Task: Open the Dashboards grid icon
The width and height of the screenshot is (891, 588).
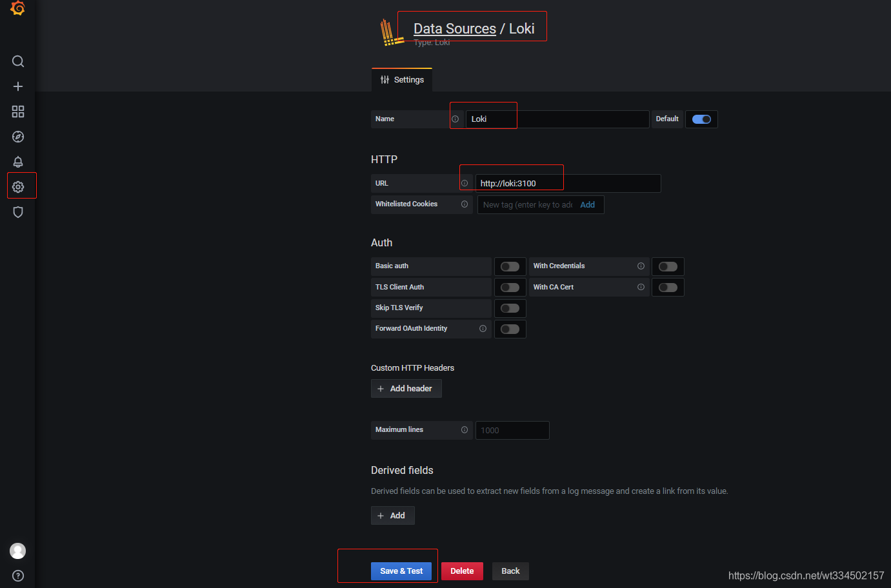Action: tap(18, 112)
